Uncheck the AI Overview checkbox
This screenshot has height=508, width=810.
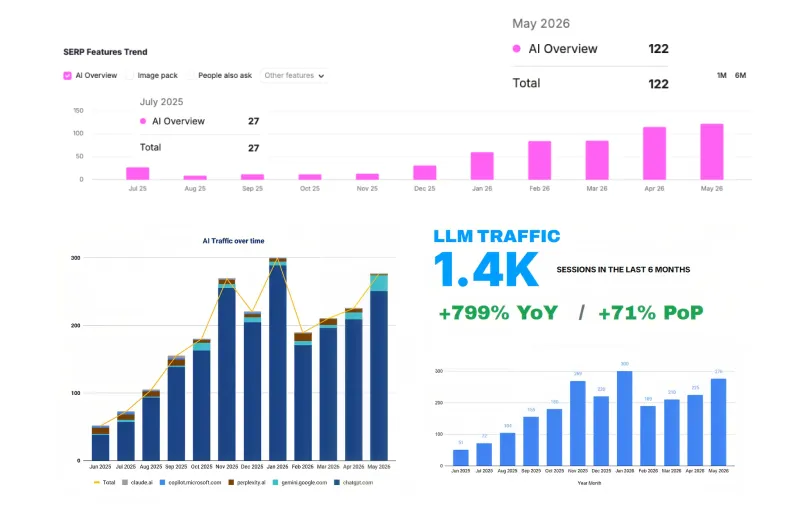tap(67, 75)
